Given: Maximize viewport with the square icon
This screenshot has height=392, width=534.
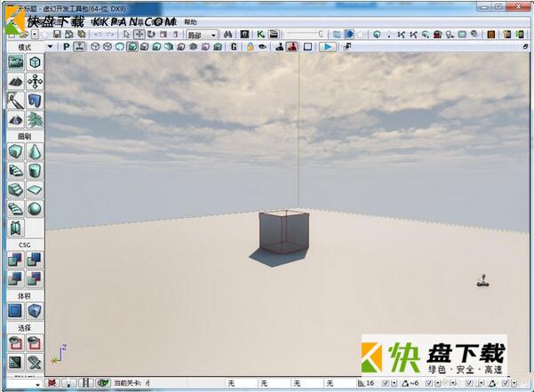Looking at the screenshot, I should coord(307,46).
